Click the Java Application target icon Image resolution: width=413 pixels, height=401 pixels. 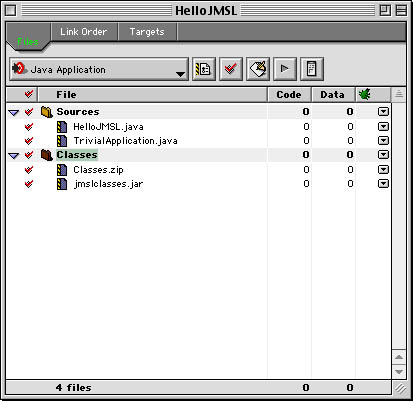19,69
